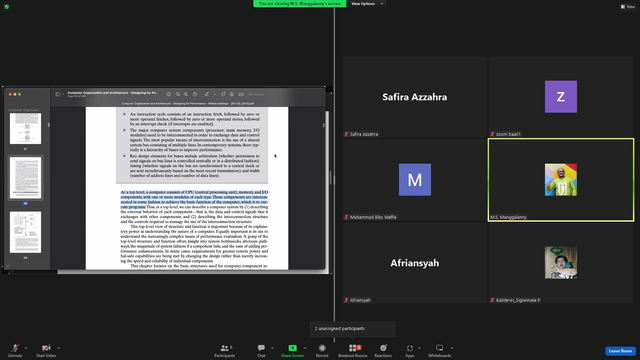Click the Share icon in Preview toolbar

click(195, 94)
